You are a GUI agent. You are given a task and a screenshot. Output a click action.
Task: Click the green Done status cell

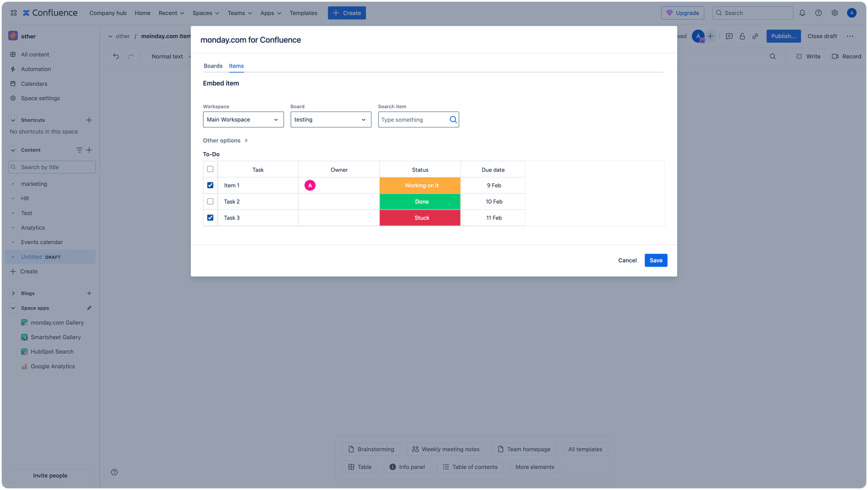(420, 202)
